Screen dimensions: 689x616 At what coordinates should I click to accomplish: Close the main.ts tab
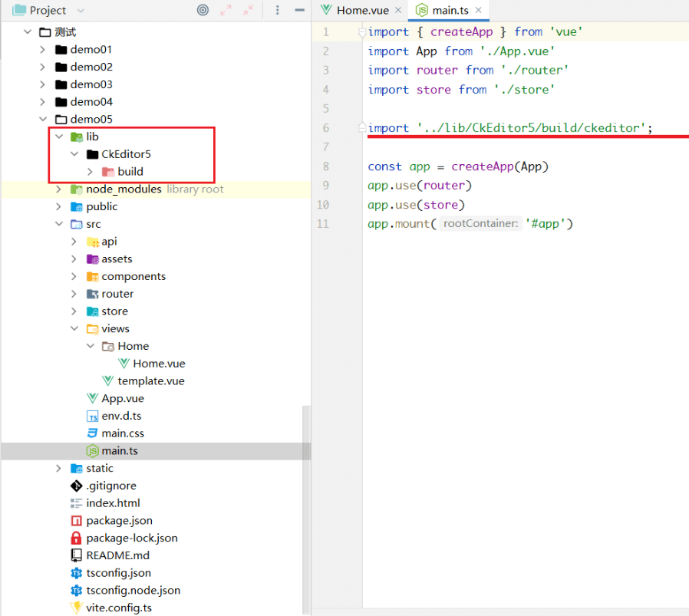(x=480, y=12)
